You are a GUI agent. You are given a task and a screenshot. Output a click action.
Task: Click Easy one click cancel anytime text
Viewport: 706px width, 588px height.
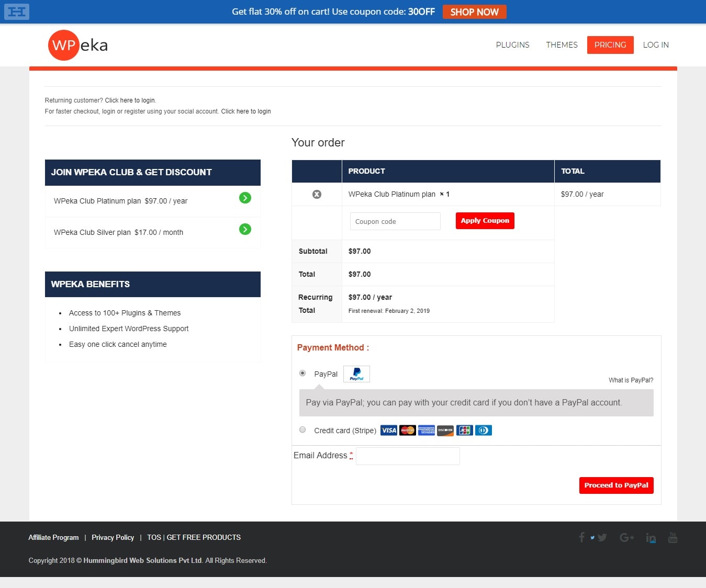(x=118, y=344)
